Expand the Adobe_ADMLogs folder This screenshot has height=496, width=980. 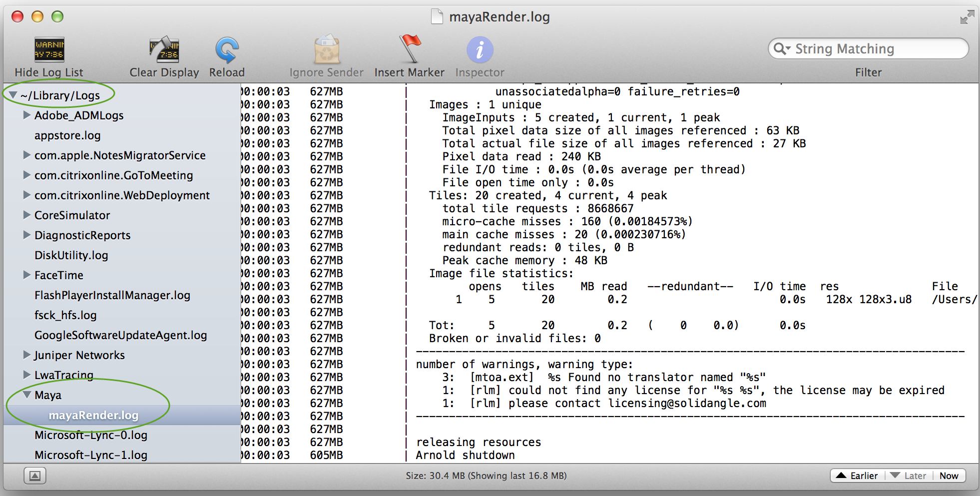[x=27, y=115]
